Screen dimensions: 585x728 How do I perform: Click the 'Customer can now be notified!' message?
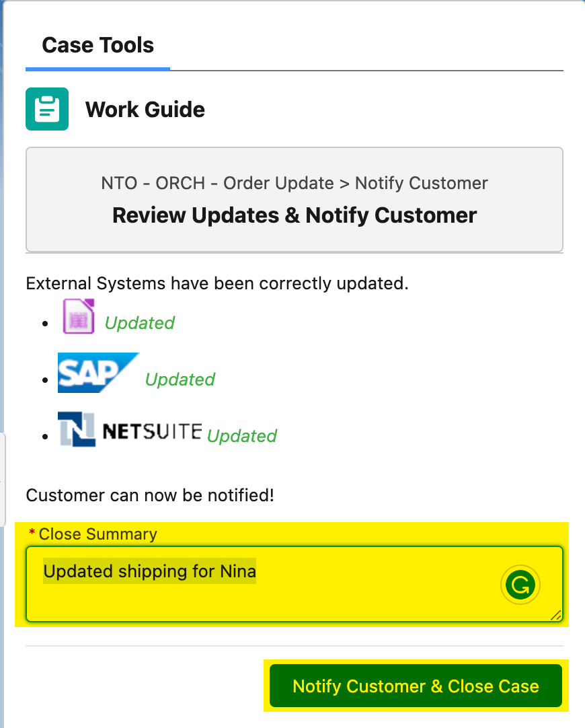[x=150, y=495]
